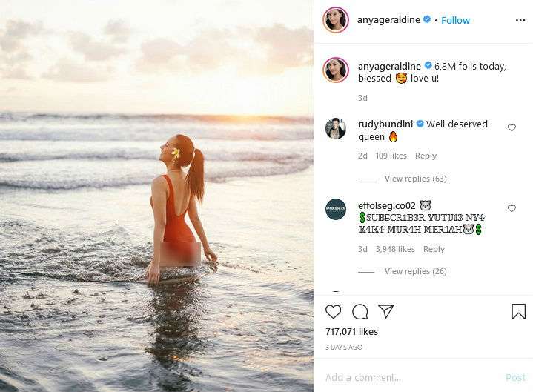The image size is (533, 392).
Task: Click the Post button
Action: tap(515, 378)
